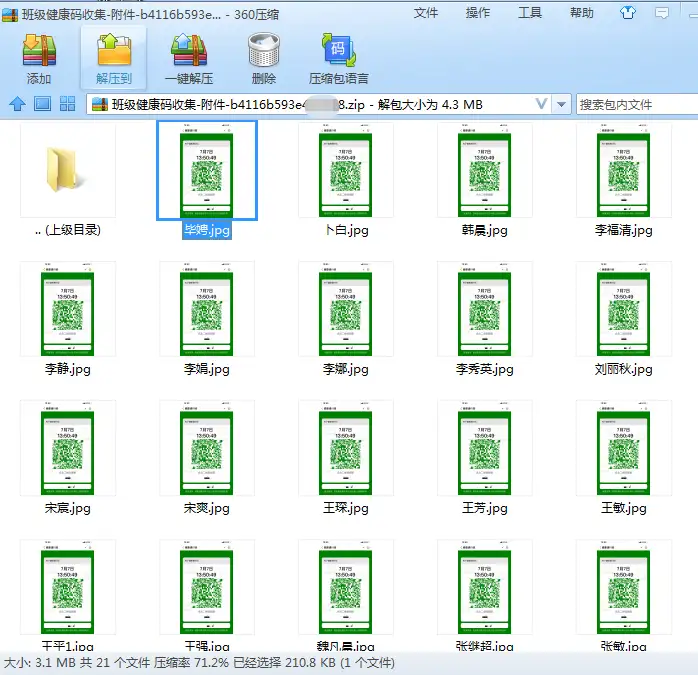Image resolution: width=698 pixels, height=675 pixels.
Task: Select the 宋爽.jpg thumbnail
Action: [x=207, y=448]
